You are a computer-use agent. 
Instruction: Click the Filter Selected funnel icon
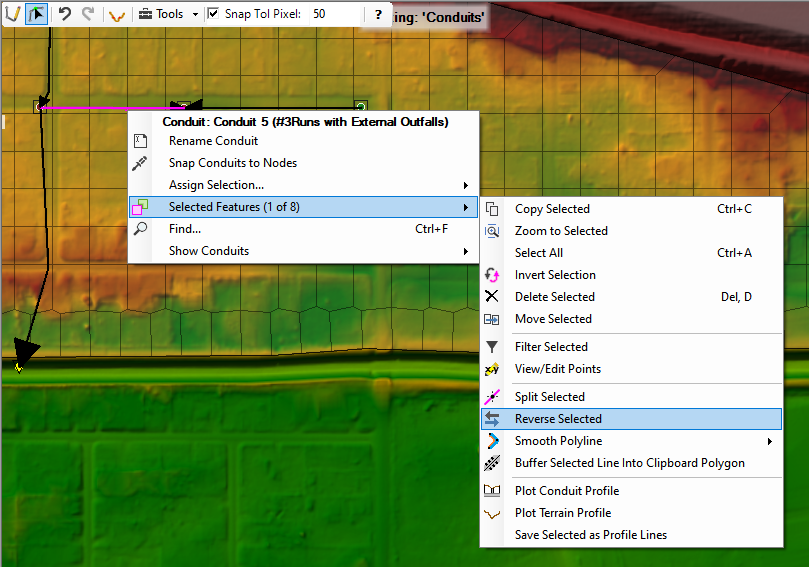492,347
